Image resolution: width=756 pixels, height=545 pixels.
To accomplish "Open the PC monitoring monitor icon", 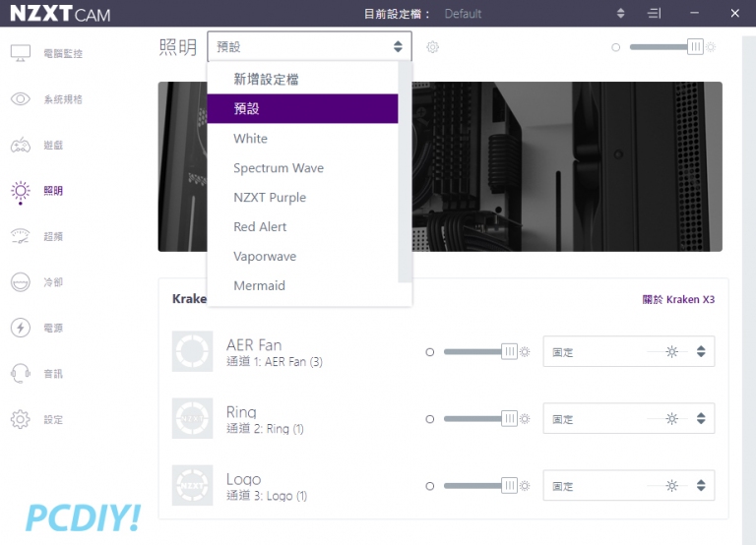I will pyautogui.click(x=21, y=53).
